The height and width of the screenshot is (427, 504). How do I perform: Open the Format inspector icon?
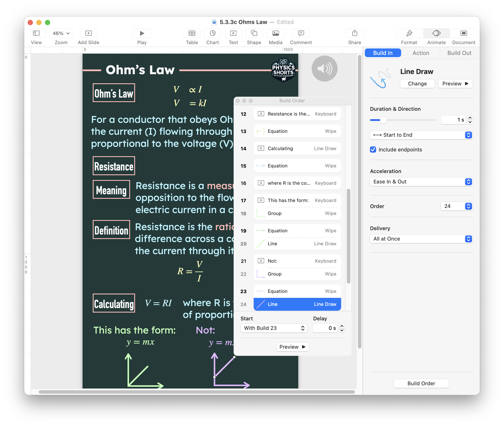409,33
